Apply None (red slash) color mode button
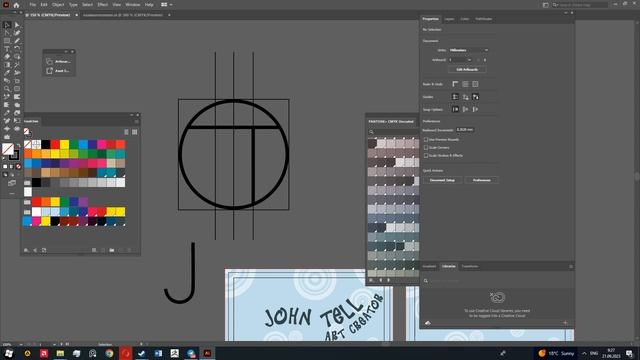This screenshot has height=360, width=640. click(18, 167)
